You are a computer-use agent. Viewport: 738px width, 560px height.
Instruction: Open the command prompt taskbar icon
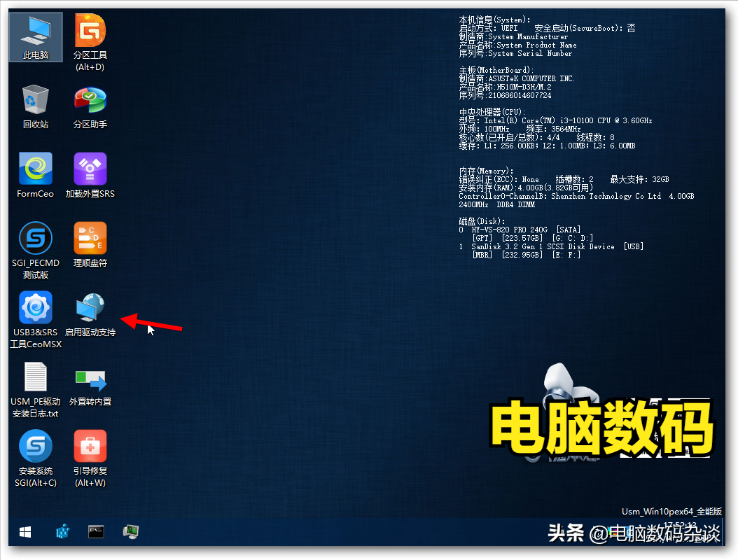pyautogui.click(x=96, y=532)
